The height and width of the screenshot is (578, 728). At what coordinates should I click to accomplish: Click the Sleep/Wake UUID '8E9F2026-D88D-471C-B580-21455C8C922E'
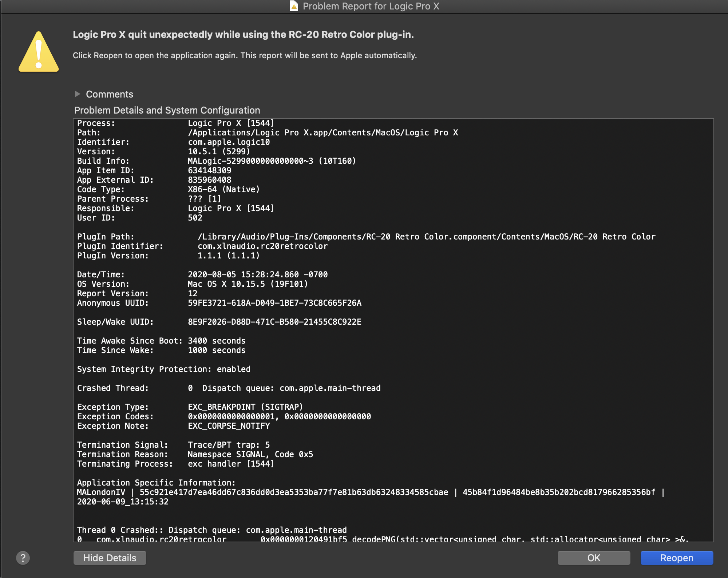[x=275, y=322]
